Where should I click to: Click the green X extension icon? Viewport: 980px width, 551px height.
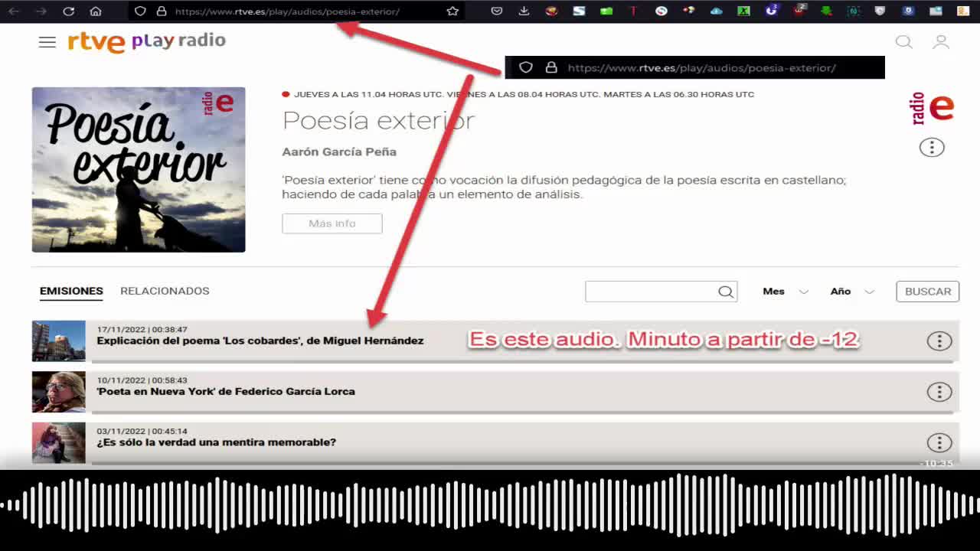pyautogui.click(x=743, y=11)
